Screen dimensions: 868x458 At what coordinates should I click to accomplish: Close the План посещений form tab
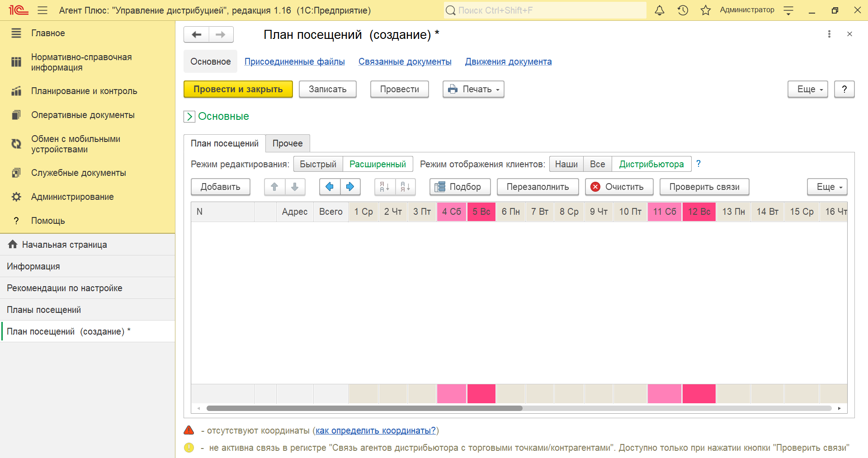849,34
